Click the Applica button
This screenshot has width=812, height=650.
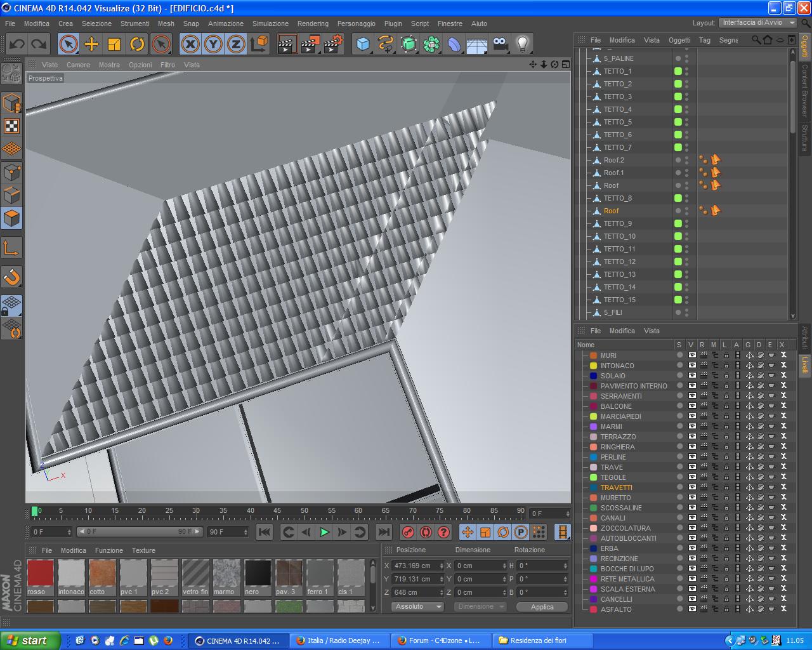(542, 607)
